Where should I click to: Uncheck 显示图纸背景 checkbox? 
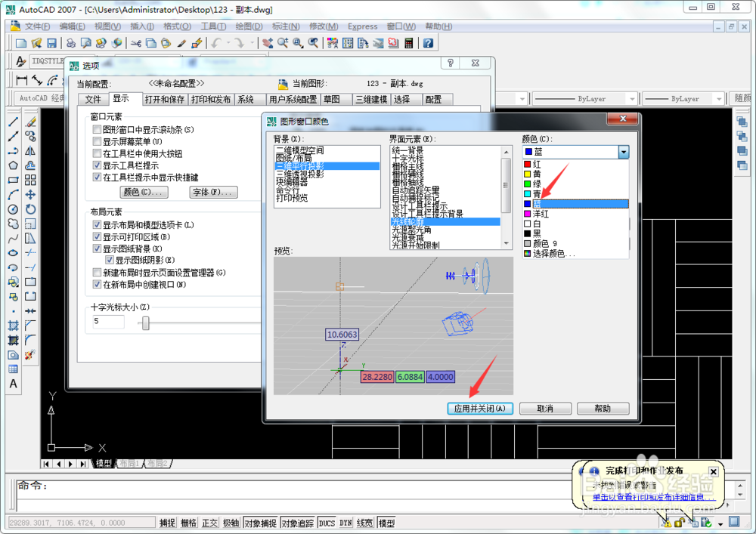tap(97, 249)
